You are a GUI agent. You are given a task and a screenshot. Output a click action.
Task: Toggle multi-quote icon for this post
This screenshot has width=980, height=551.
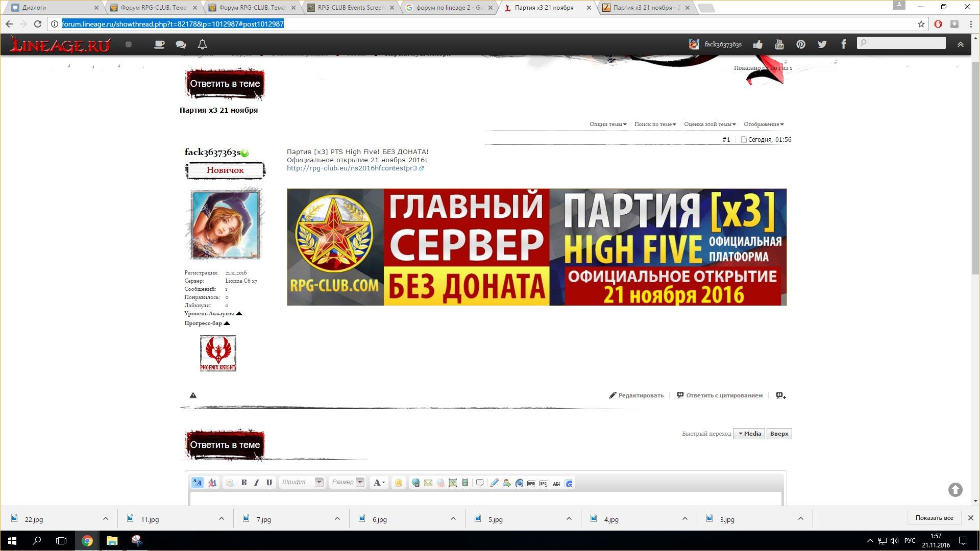781,395
